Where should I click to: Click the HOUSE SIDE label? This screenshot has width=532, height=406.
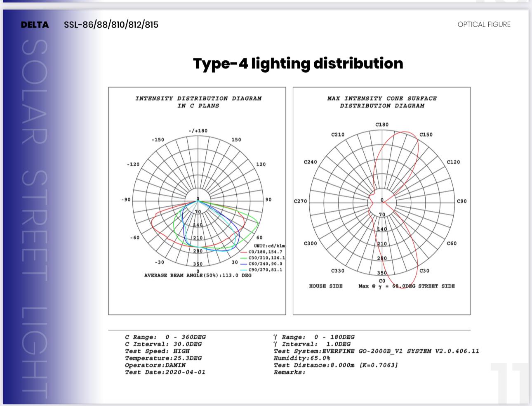(326, 286)
